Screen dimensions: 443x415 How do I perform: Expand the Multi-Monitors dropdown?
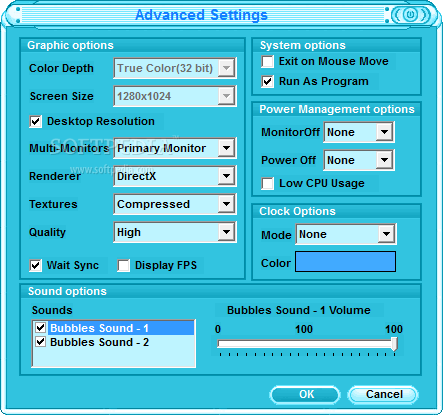coord(175,148)
